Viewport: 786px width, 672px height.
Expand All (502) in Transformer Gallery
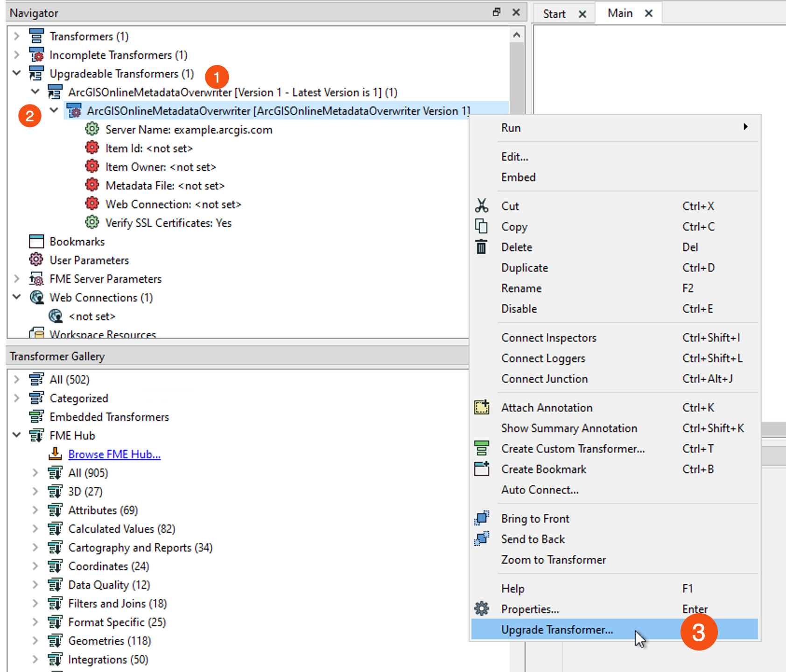click(x=17, y=379)
